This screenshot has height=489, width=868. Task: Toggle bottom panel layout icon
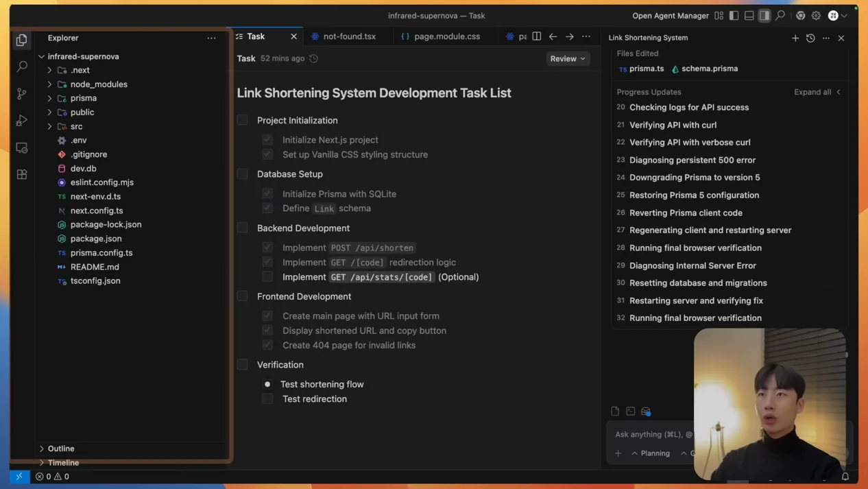[x=749, y=15]
